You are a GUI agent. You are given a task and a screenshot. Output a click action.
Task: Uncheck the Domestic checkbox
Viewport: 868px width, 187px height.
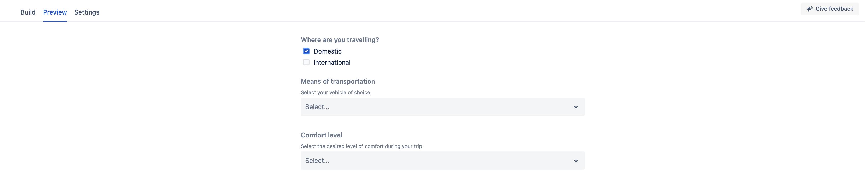tap(306, 51)
